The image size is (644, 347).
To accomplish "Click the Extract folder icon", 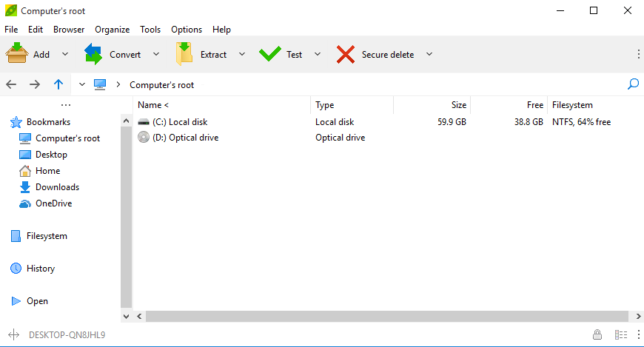I will (184, 53).
